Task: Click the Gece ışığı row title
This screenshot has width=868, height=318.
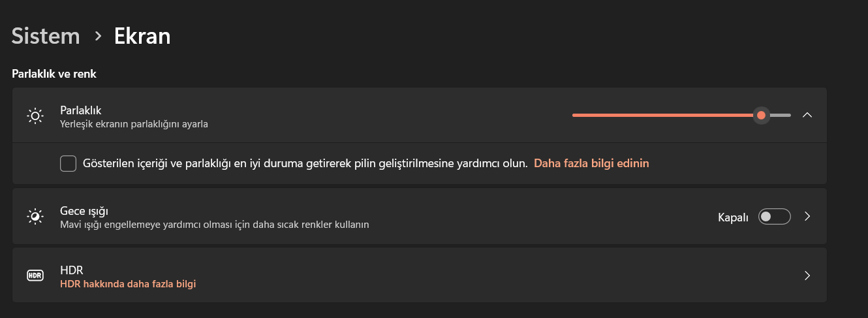Action: click(x=84, y=211)
